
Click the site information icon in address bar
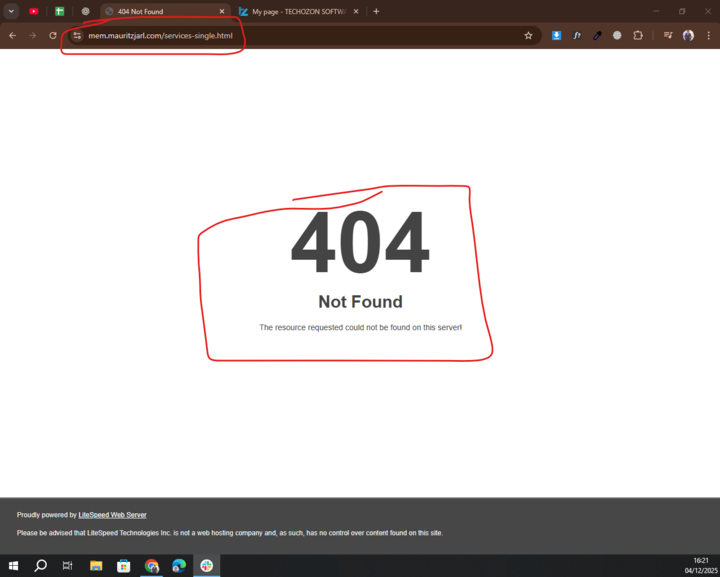[x=77, y=35]
